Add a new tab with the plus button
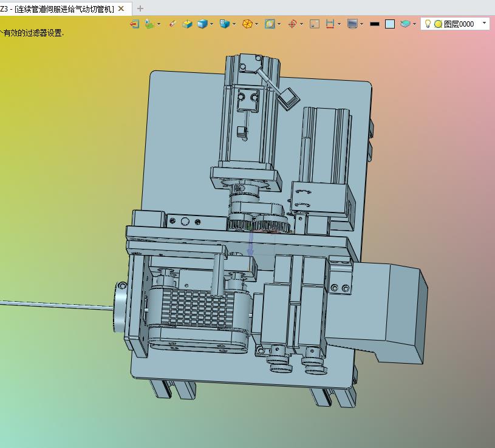Image resolution: width=495 pixels, height=448 pixels. pos(140,8)
